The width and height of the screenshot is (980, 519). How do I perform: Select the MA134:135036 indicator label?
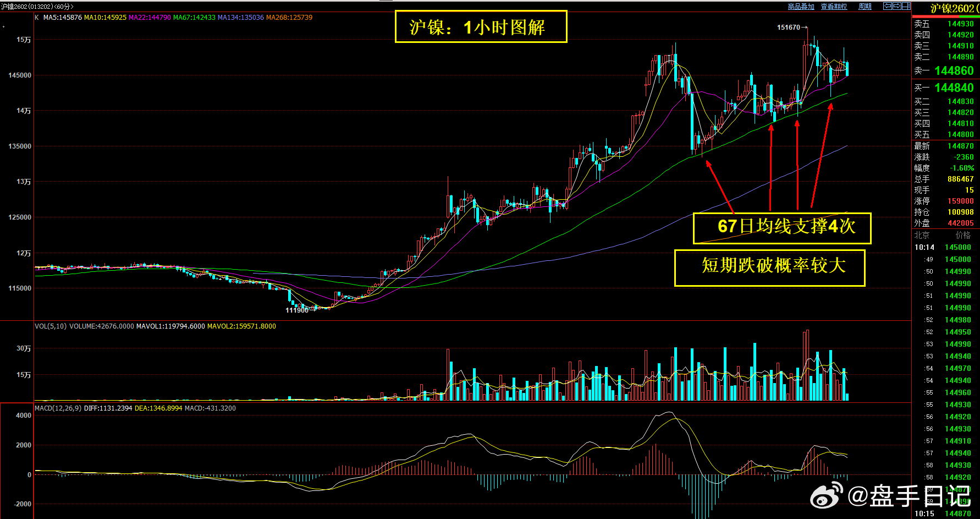click(x=241, y=18)
